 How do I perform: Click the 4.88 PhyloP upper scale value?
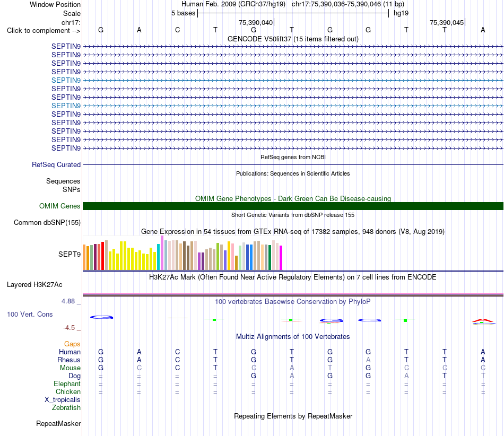(68, 301)
